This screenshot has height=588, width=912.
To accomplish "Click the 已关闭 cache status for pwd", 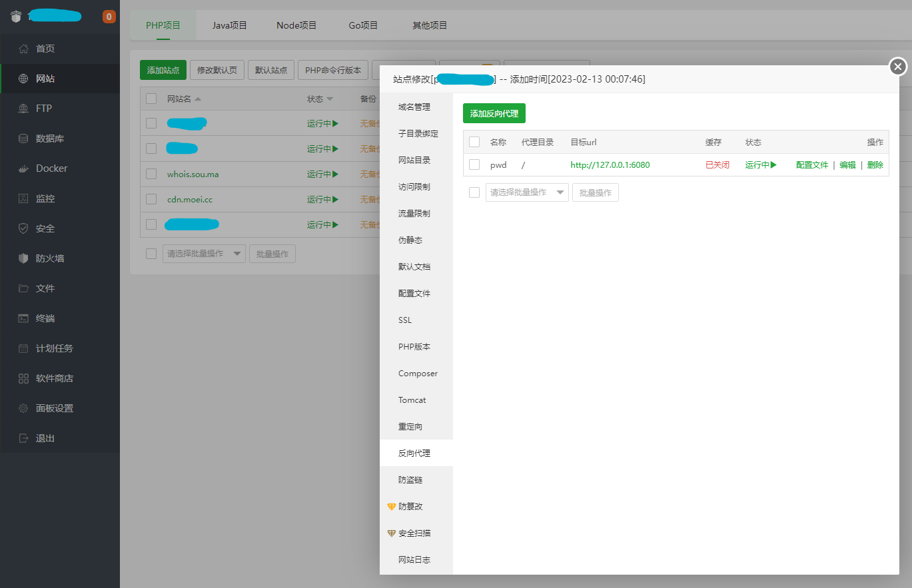I will (717, 165).
